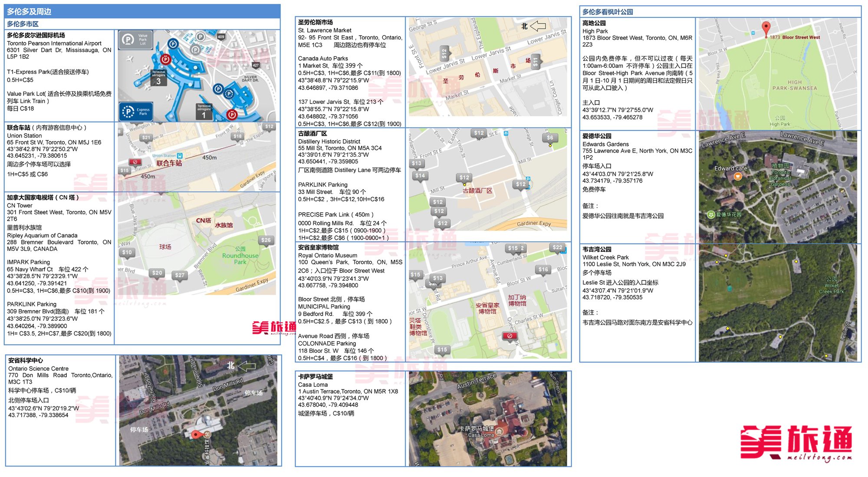This screenshot has width=868, height=477.
Task: Click the $26 parking price tag near CN Tower
Action: click(x=266, y=240)
